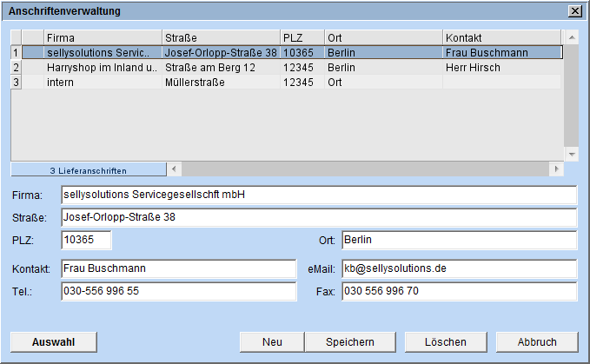590x364 pixels.
Task: Click the vertical scrollbar up arrow
Action: [572, 37]
